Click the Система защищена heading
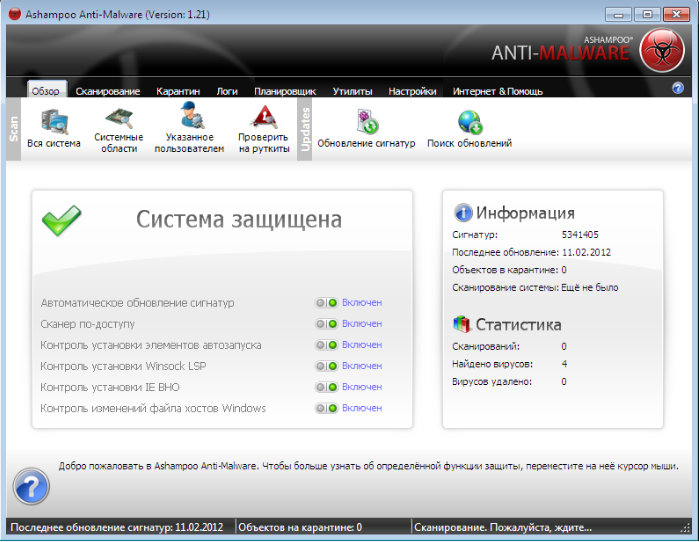 click(239, 220)
